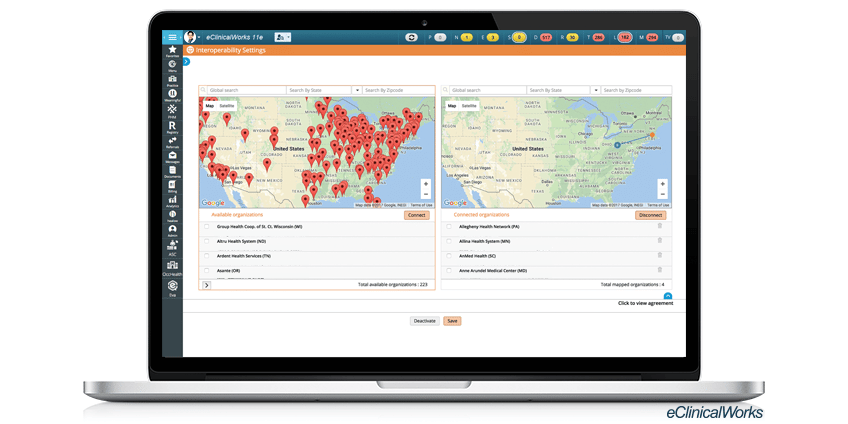
Task: Open Terms of Use on left map
Action: 421,206
